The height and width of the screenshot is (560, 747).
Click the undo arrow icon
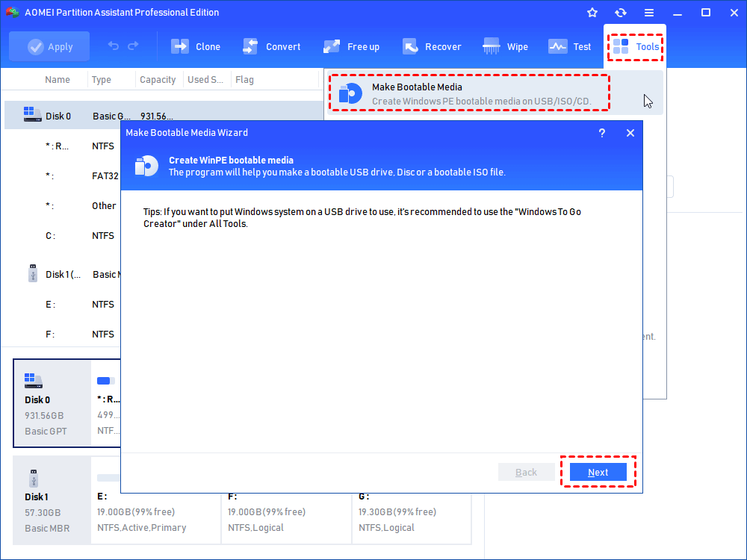114,46
